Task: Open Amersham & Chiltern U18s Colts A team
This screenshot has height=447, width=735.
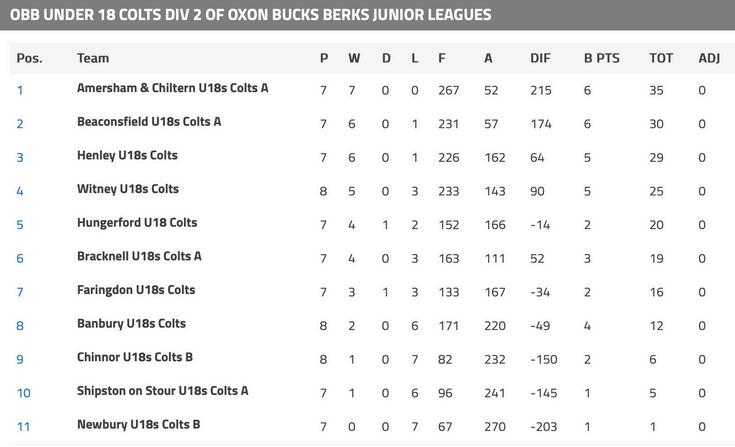Action: [x=172, y=88]
